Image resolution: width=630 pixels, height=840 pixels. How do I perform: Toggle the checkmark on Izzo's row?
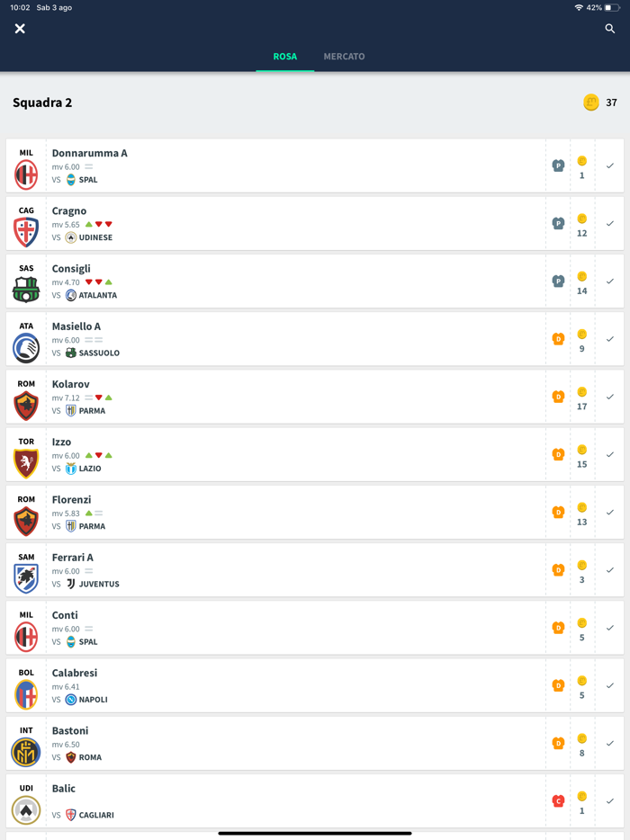pos(610,454)
